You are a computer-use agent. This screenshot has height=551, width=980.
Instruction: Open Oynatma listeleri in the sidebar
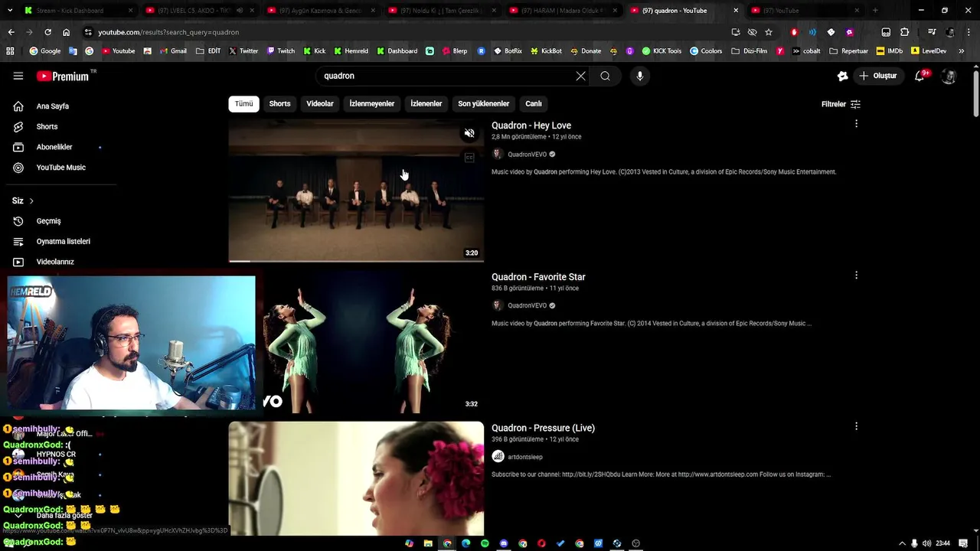point(64,241)
